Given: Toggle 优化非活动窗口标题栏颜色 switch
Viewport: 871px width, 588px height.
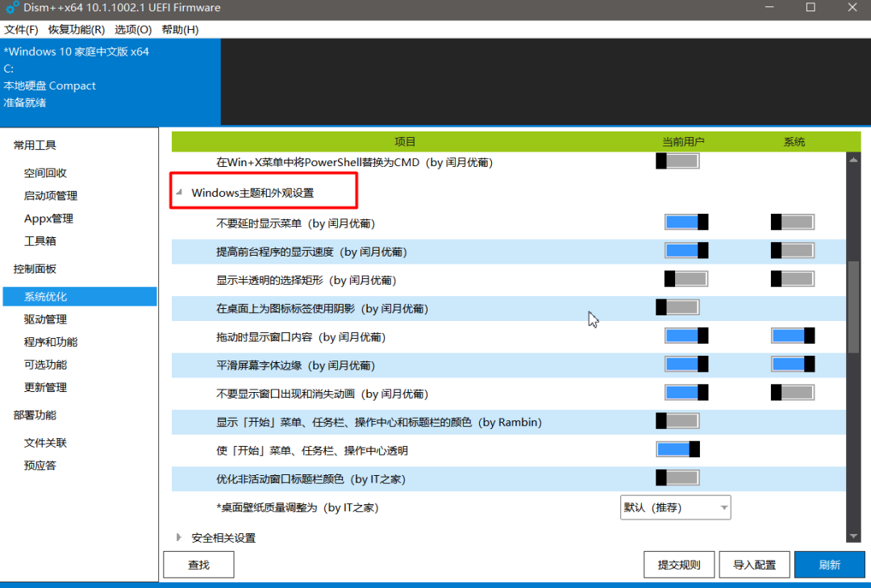Looking at the screenshot, I should click(677, 477).
